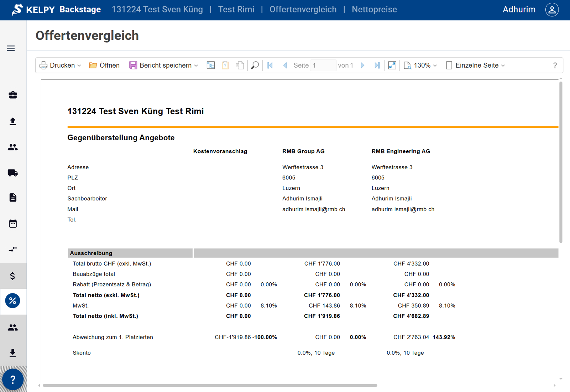This screenshot has width=570, height=392.
Task: Open the Einzelne Seite view mode dropdown
Action: [x=476, y=66]
